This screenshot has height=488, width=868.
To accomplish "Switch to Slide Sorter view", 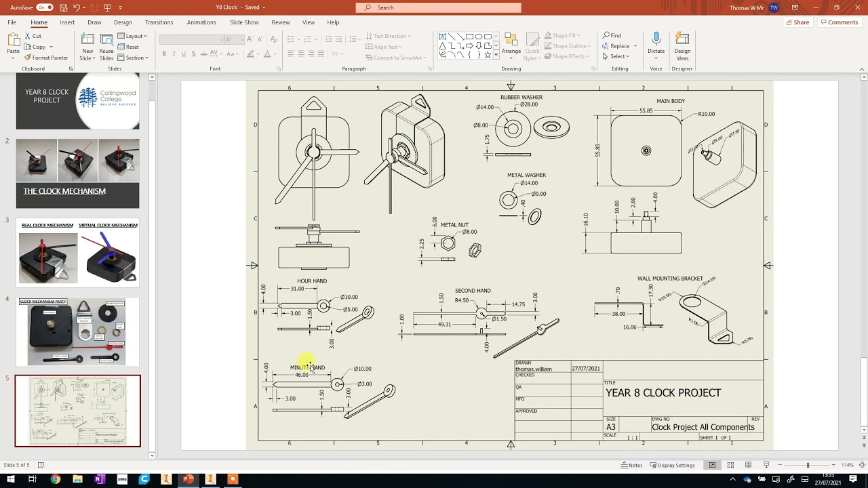I will pos(730,466).
